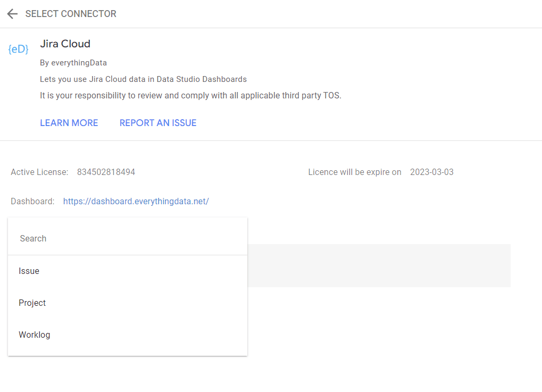542x392 pixels.
Task: Click the Dashboard label
Action: pyautogui.click(x=32, y=201)
